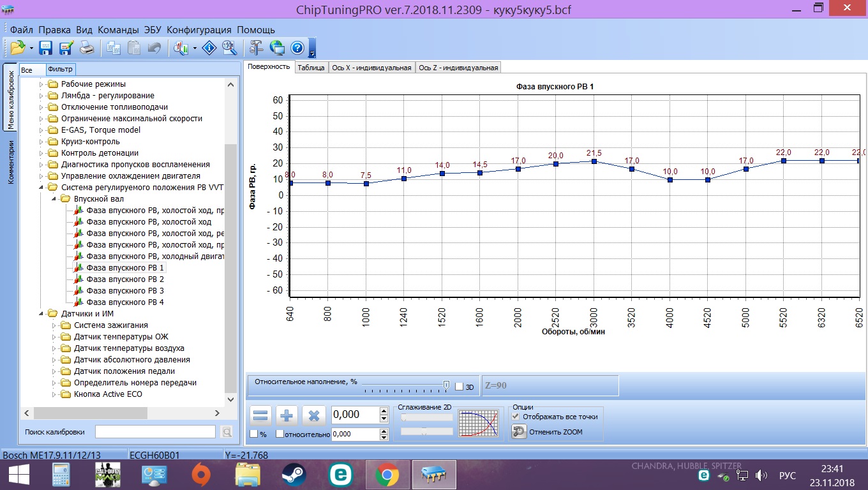This screenshot has width=868, height=490.
Task: Select 'Кнопка Active ECO' tree item
Action: [x=108, y=394]
